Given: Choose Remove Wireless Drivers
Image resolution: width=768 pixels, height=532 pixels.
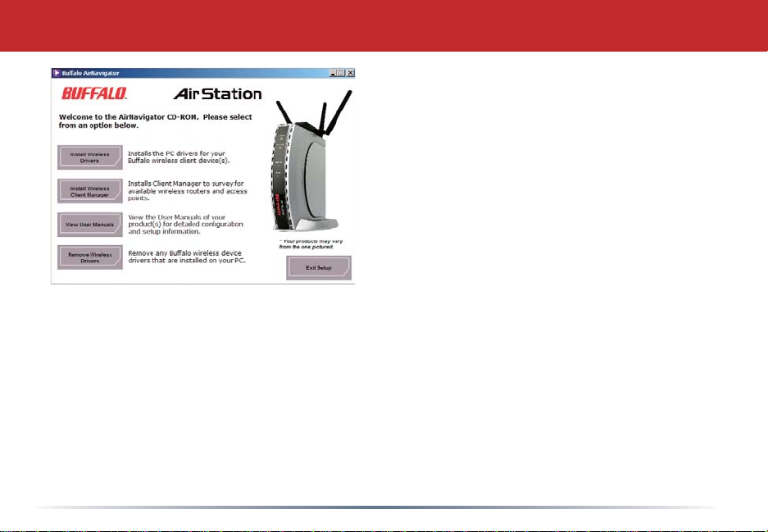Looking at the screenshot, I should (89, 257).
